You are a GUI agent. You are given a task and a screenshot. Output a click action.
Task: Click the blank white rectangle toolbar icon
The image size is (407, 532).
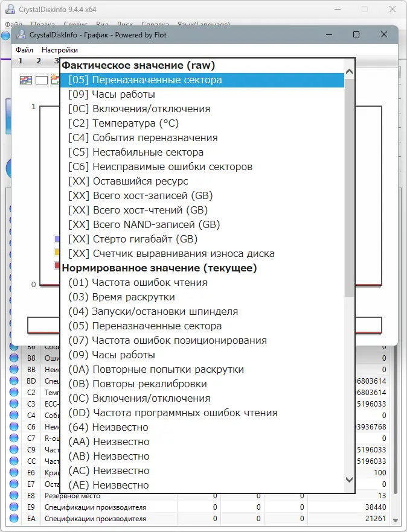tap(42, 80)
